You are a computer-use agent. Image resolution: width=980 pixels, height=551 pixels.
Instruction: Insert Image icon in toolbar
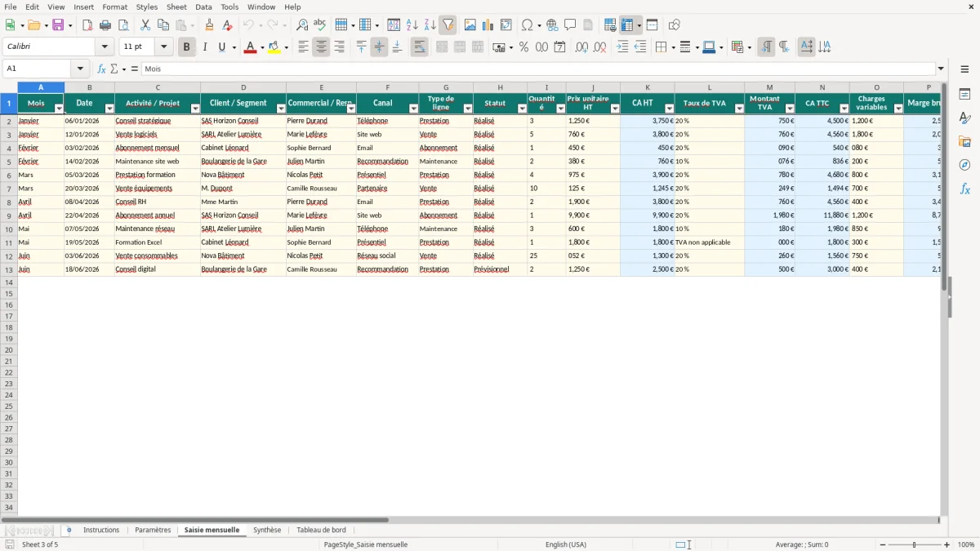click(x=470, y=25)
